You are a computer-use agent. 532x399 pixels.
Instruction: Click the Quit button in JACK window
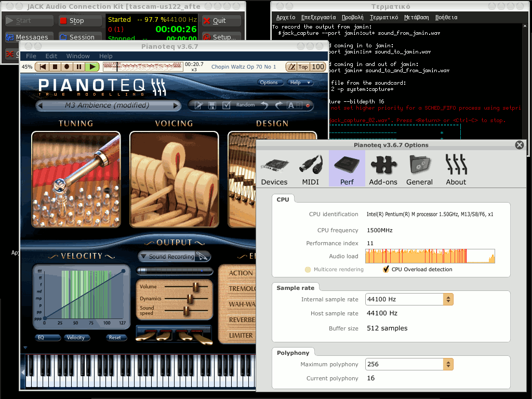(x=221, y=21)
